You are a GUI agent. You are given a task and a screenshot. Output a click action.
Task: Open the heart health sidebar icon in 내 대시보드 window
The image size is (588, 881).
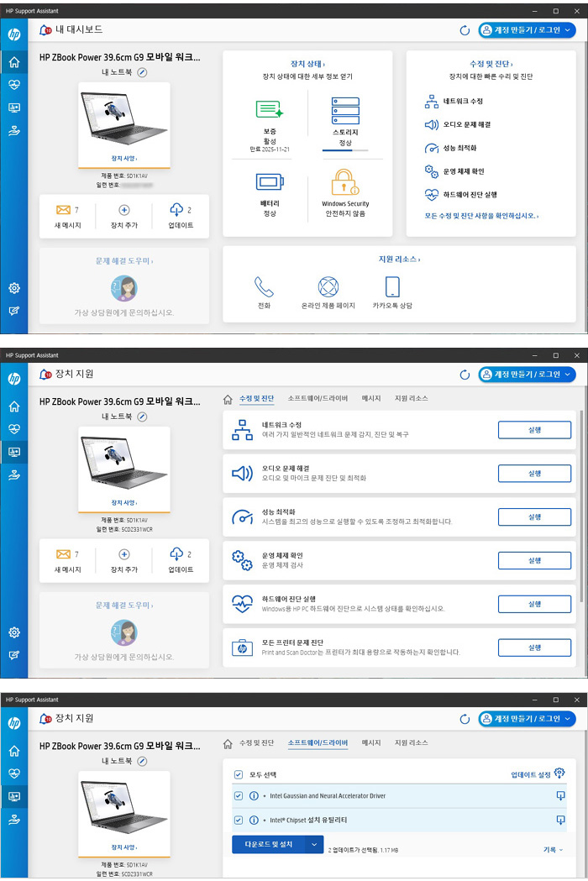(x=14, y=85)
